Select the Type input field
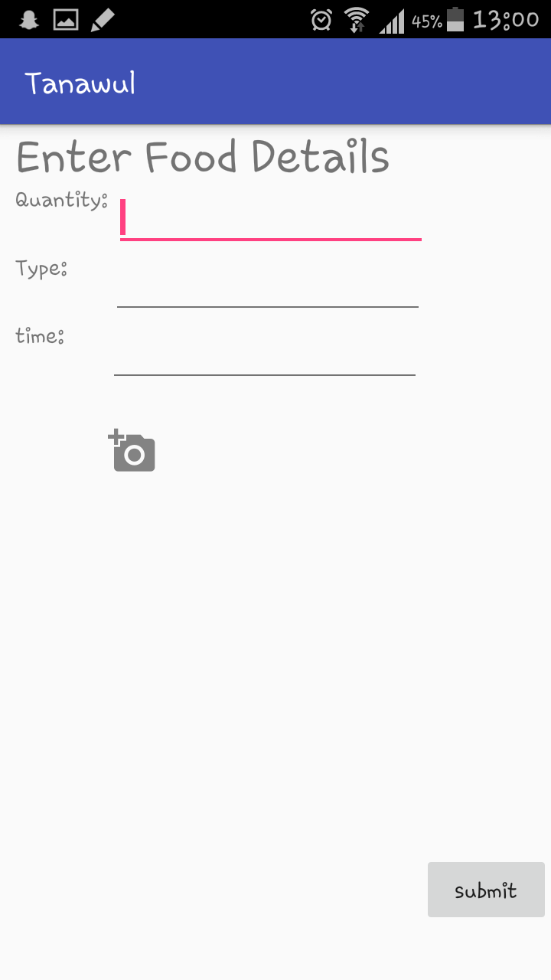Screen dimensions: 551x980 point(268,286)
